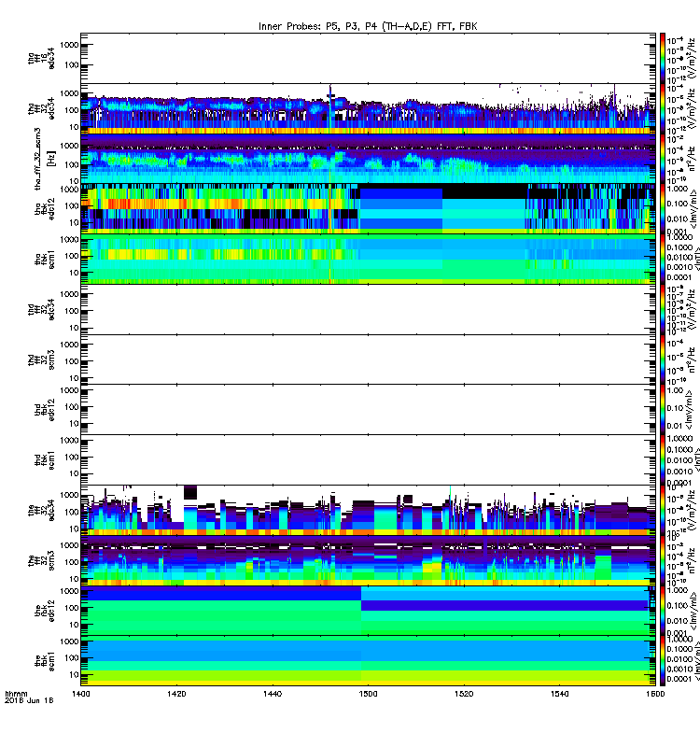
Task: Click the "thd fff 32 scm3" panel label
Action: tap(41, 359)
